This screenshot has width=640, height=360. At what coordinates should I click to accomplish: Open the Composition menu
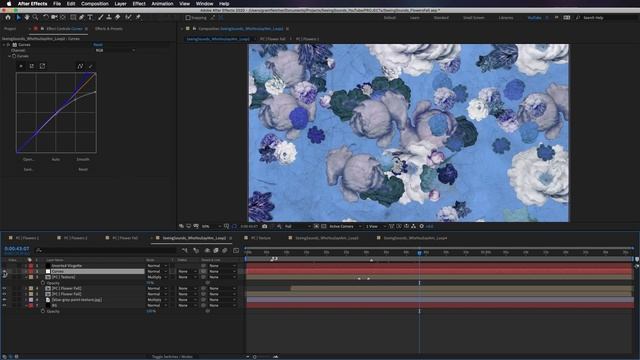click(95, 4)
